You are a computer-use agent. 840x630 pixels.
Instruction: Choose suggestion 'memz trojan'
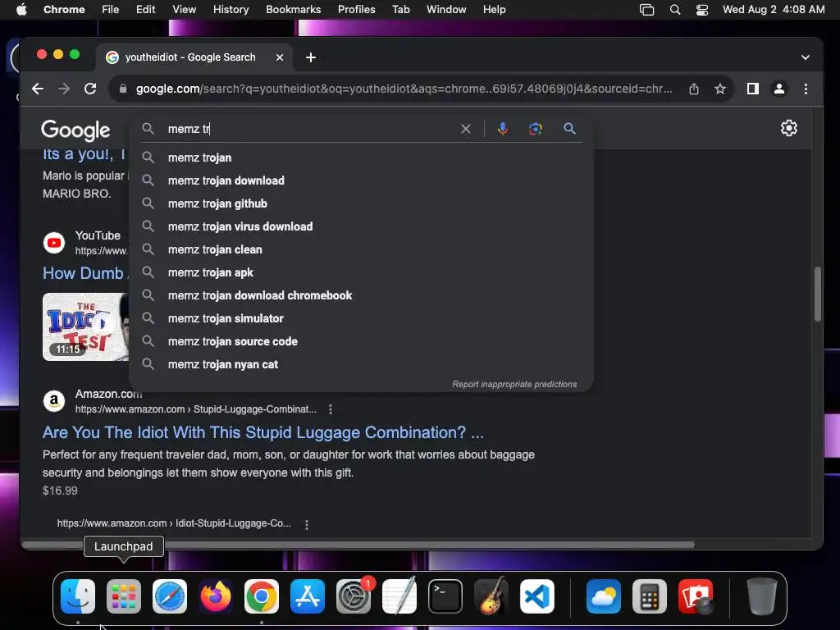coord(362,157)
